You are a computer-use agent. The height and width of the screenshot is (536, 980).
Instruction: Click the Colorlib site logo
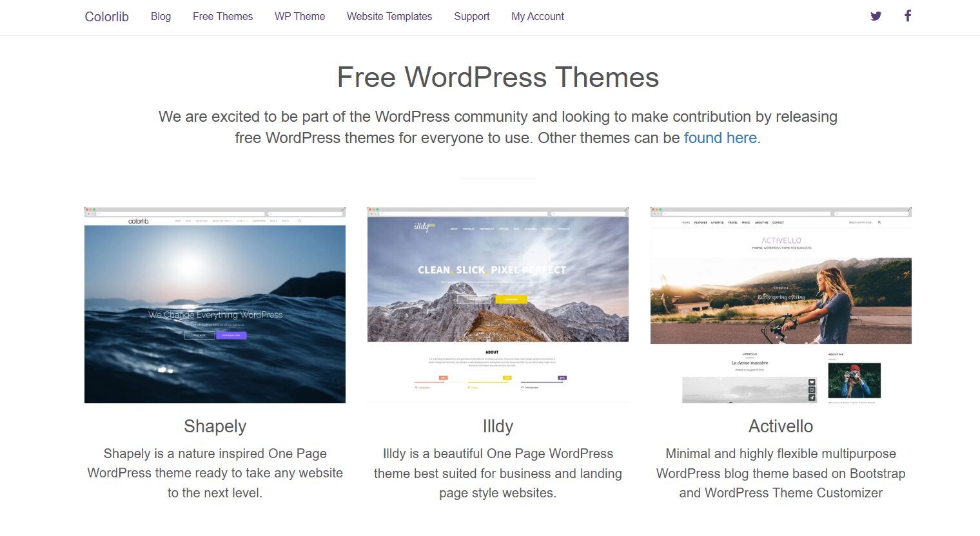(107, 17)
